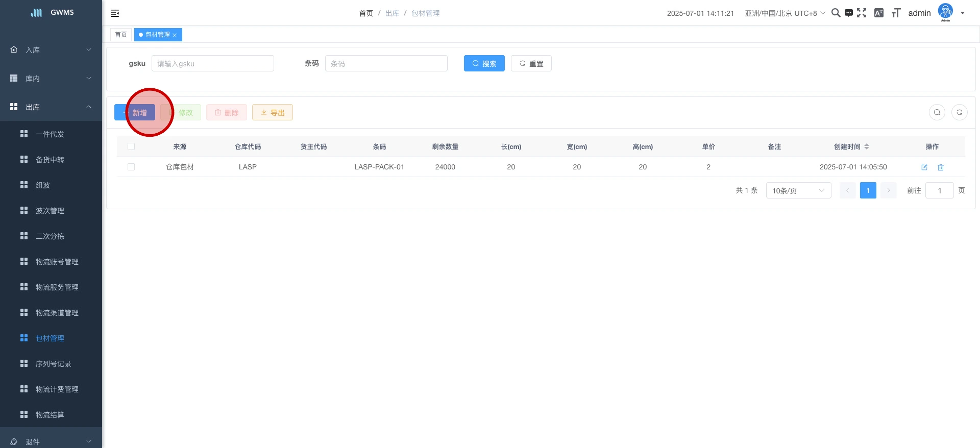Click the gsku input field
This screenshot has width=980, height=448.
[x=212, y=63]
